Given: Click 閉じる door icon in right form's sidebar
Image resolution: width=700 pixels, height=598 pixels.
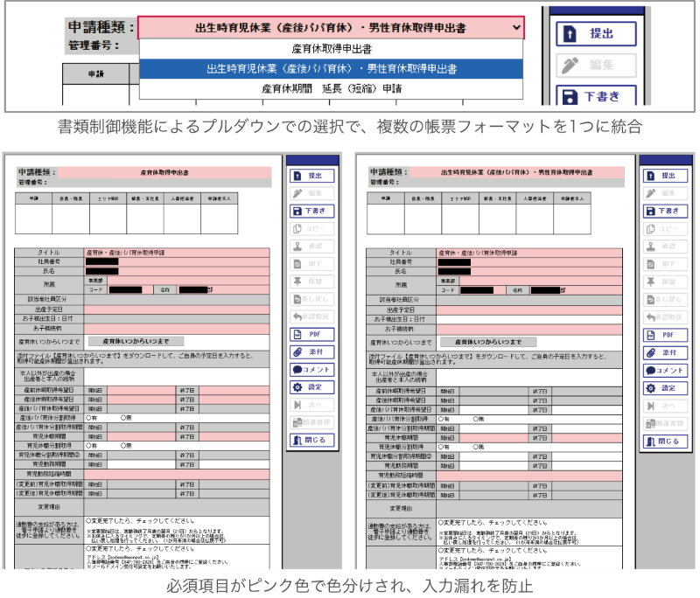Looking at the screenshot, I should pyautogui.click(x=665, y=441).
